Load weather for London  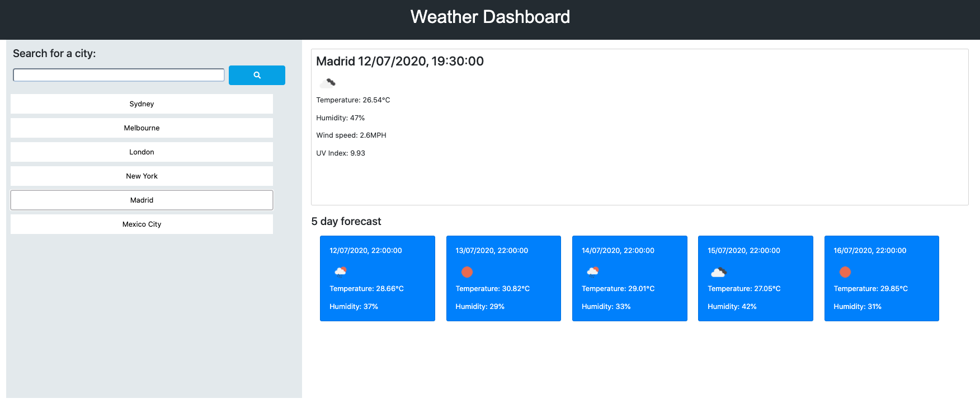pos(142,152)
